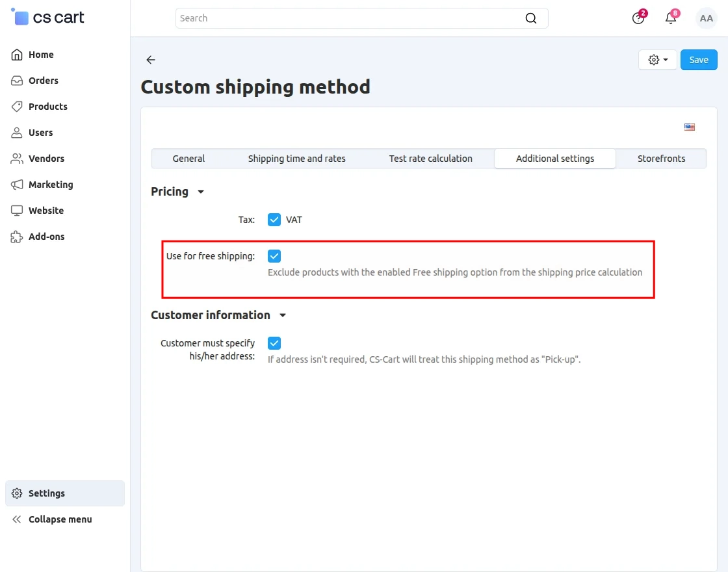Image resolution: width=728 pixels, height=572 pixels.
Task: Click the Website monitor icon
Action: coord(17,211)
